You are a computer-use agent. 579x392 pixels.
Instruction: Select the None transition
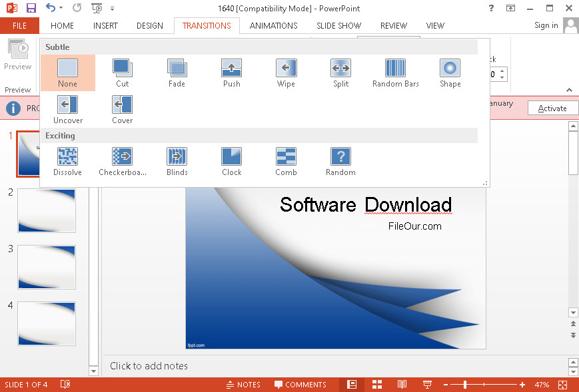67,73
